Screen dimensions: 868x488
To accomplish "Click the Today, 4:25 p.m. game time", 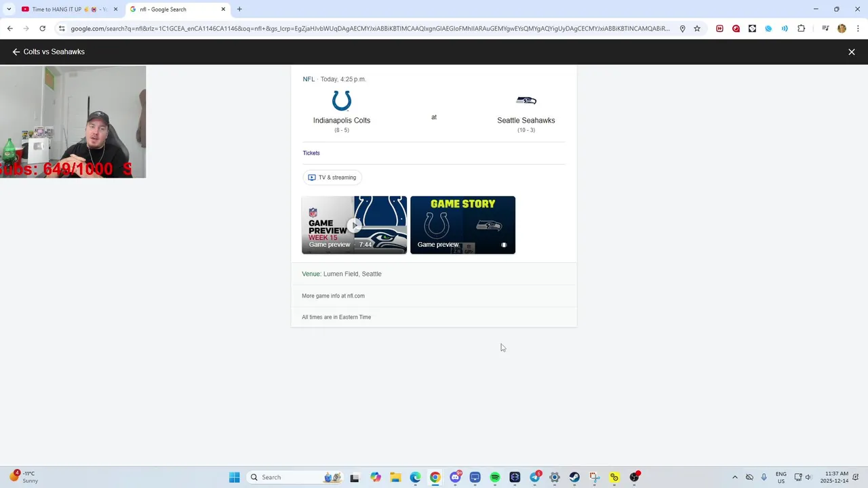I will pos(343,79).
